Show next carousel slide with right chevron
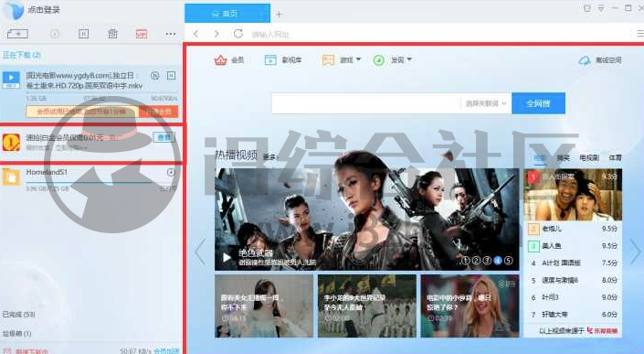This screenshot has height=354, width=644. coord(635,252)
